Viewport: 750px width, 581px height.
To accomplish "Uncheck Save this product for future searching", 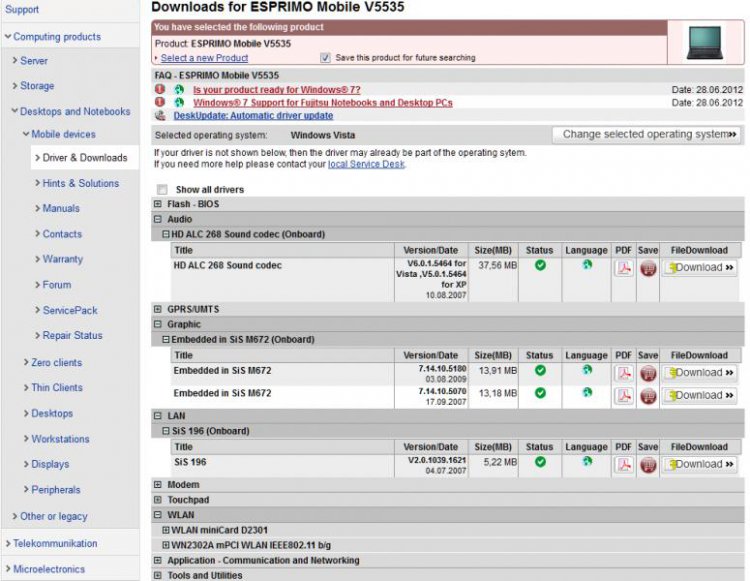I will (325, 58).
